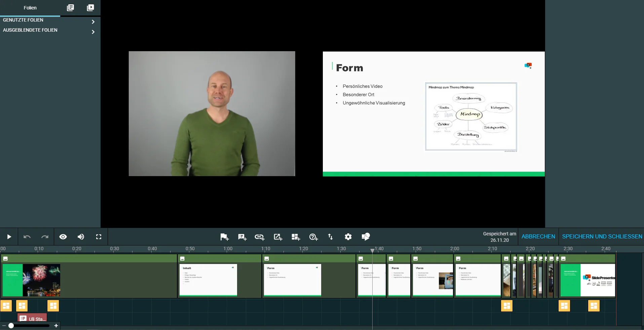644x330 pixels.
Task: Click the playhead marker near 1:40
Action: tap(372, 251)
